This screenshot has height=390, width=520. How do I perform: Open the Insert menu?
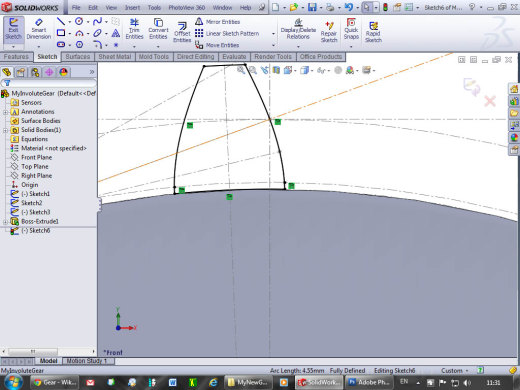click(132, 7)
